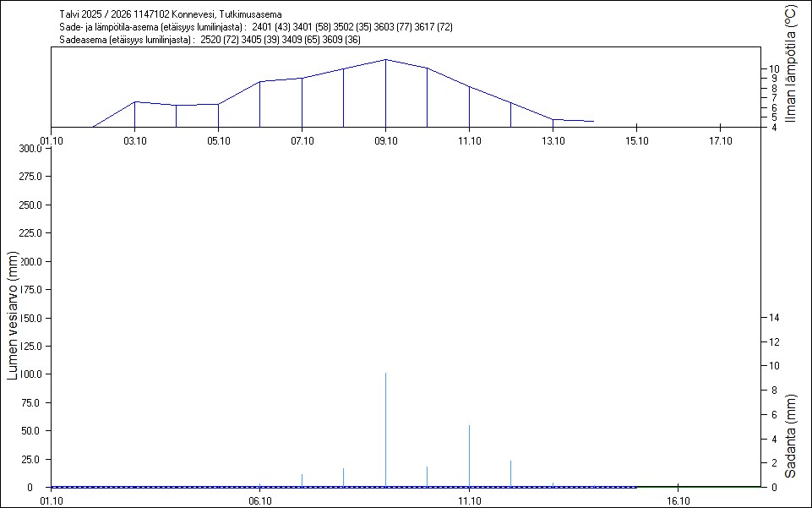Click the 15.10 date on temperature axis
The width and height of the screenshot is (812, 508).
[635, 141]
